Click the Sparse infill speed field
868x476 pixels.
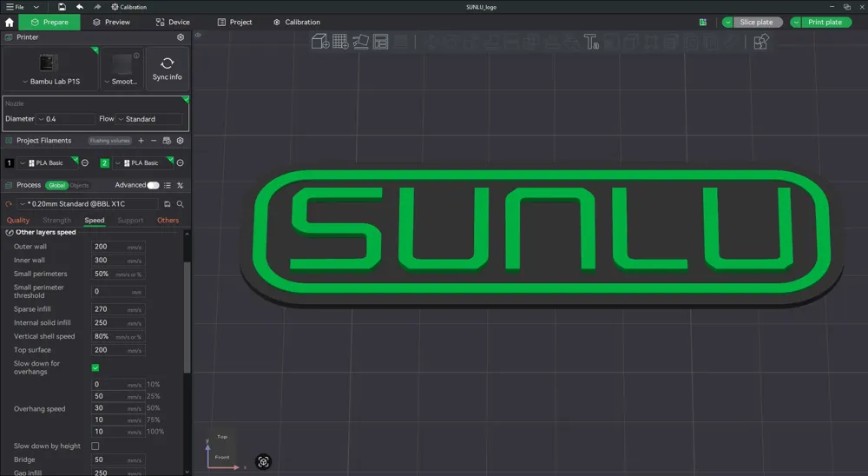point(118,309)
